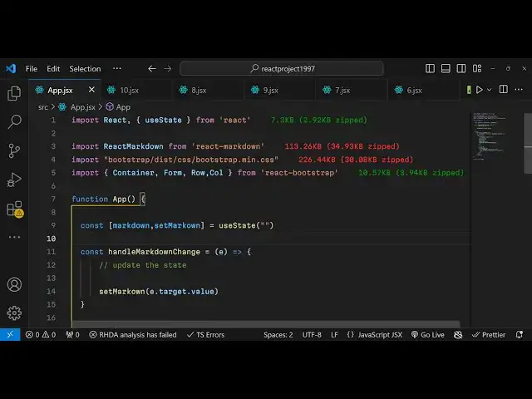Open the Extensions view with warning badge
Image resolution: width=532 pixels, height=399 pixels.
pyautogui.click(x=15, y=209)
